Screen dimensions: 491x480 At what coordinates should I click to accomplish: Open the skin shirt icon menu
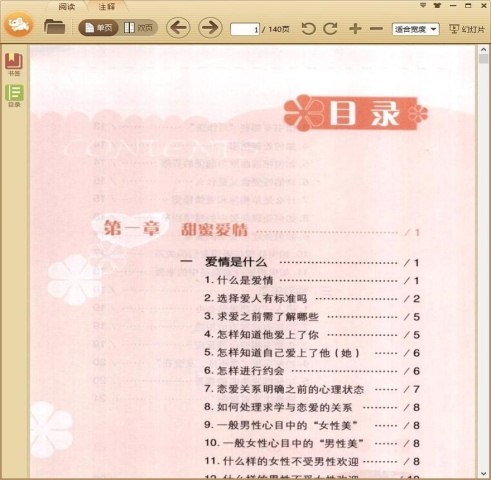pyautogui.click(x=437, y=5)
